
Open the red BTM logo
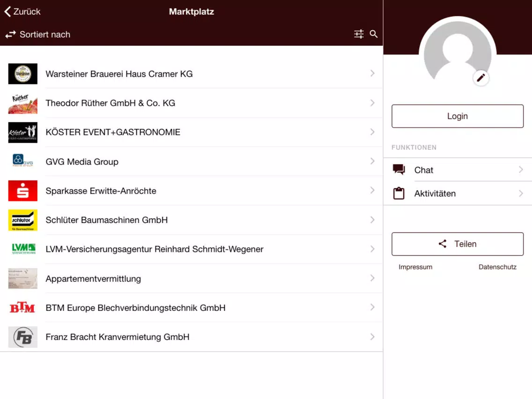tap(23, 307)
